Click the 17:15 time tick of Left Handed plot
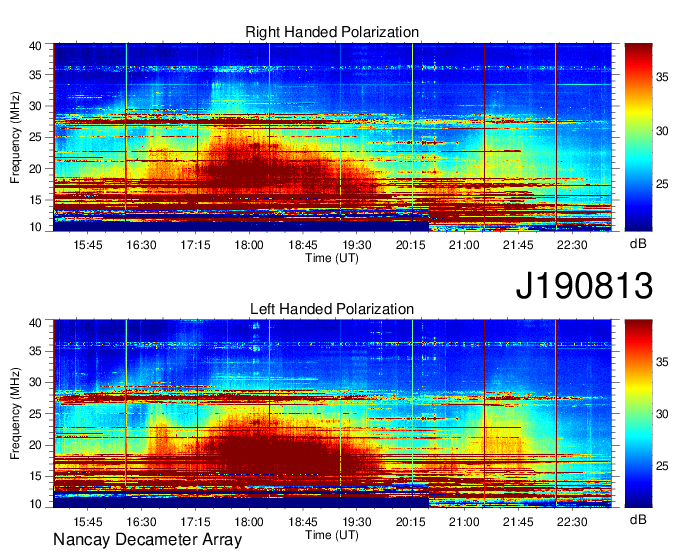The height and width of the screenshot is (552, 680). (x=195, y=521)
